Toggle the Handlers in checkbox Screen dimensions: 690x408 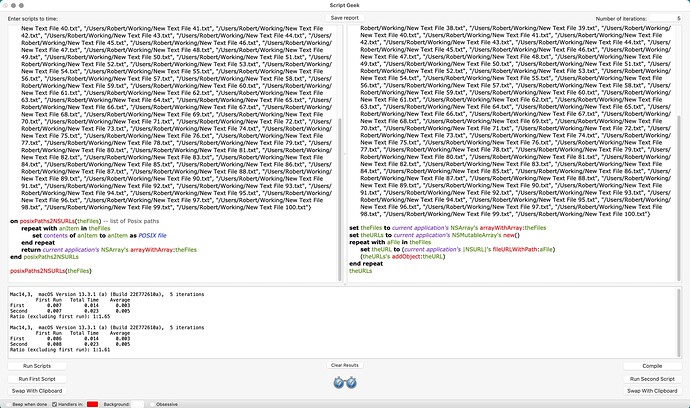[53, 403]
